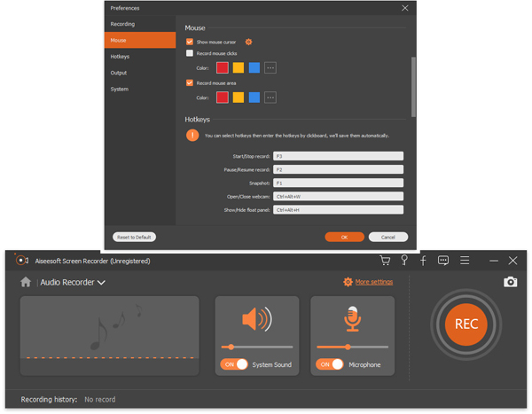Open more colors for mouse area
The height and width of the screenshot is (414, 532).
[270, 98]
